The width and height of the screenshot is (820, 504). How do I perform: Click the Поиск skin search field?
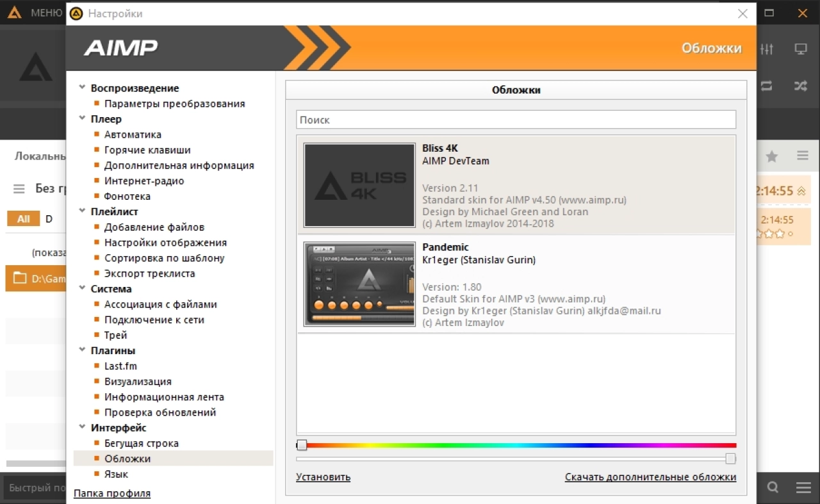[516, 120]
